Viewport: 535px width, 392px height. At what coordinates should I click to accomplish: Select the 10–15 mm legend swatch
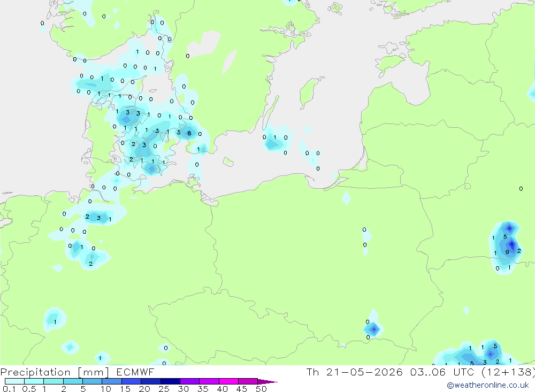[112, 381]
